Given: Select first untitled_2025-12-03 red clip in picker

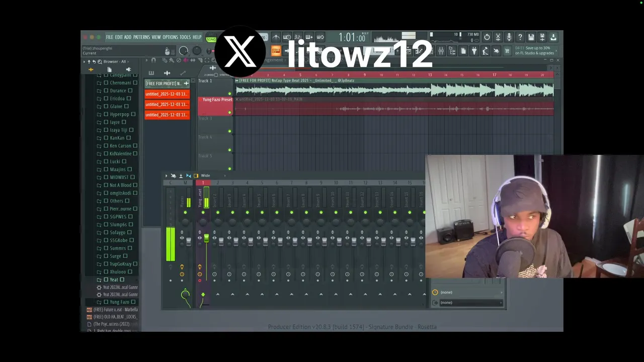Looking at the screenshot, I should [167, 94].
